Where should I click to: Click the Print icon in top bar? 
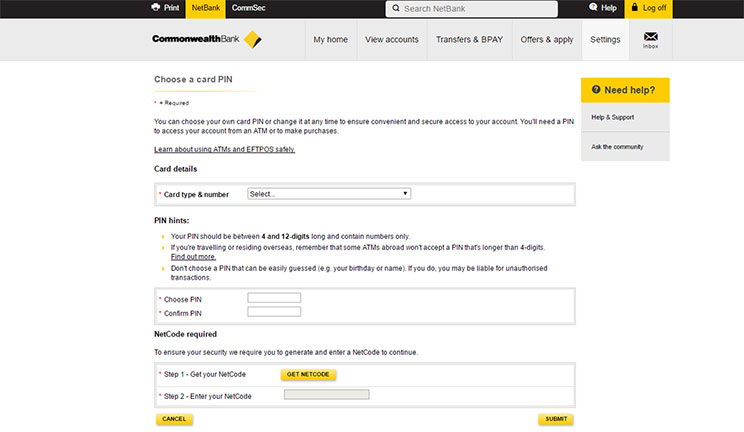coord(155,8)
